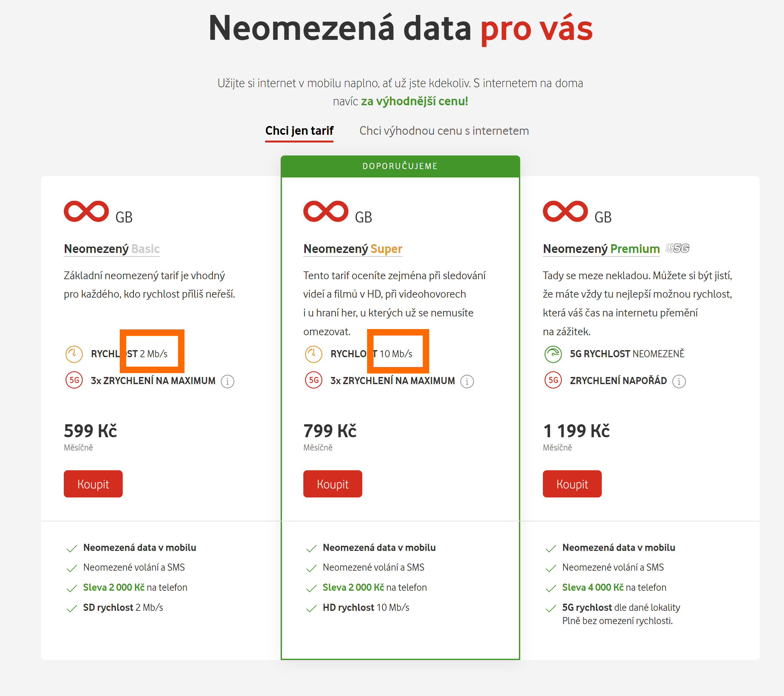Switch to Chci jen tarif tab
Screen dimensions: 784x696
click(299, 131)
